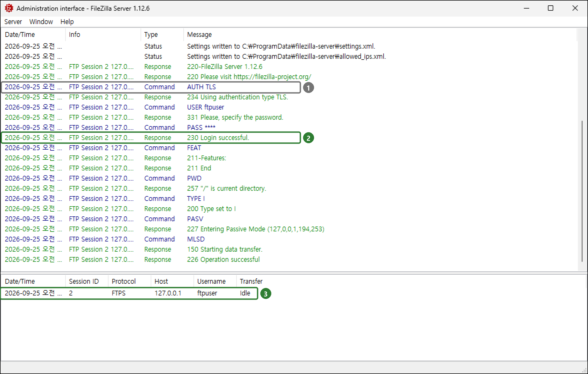588x374 pixels.
Task: Select the allowed_ips.xml written status row
Action: 289,56
